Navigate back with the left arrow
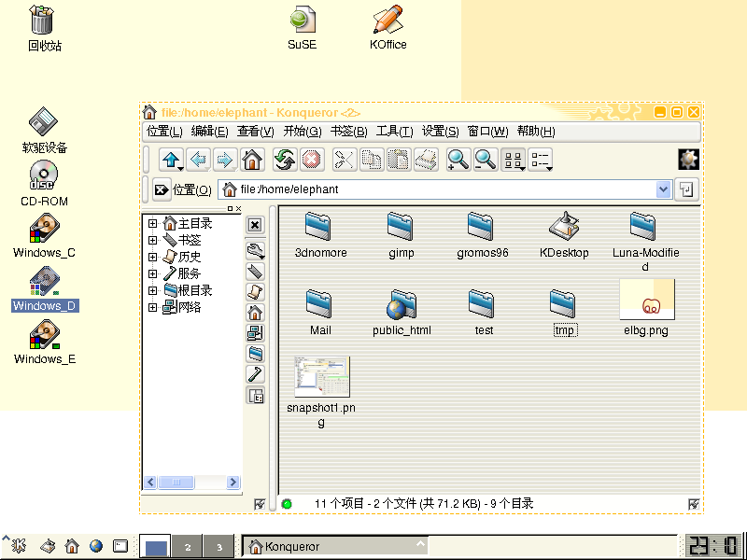The height and width of the screenshot is (560, 747). [x=198, y=160]
